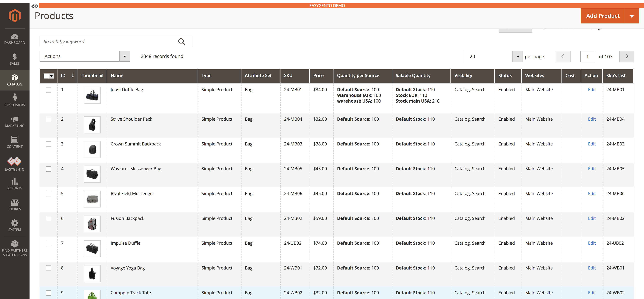Open the Dashboard section in sidebar
644x299 pixels.
pos(14,39)
